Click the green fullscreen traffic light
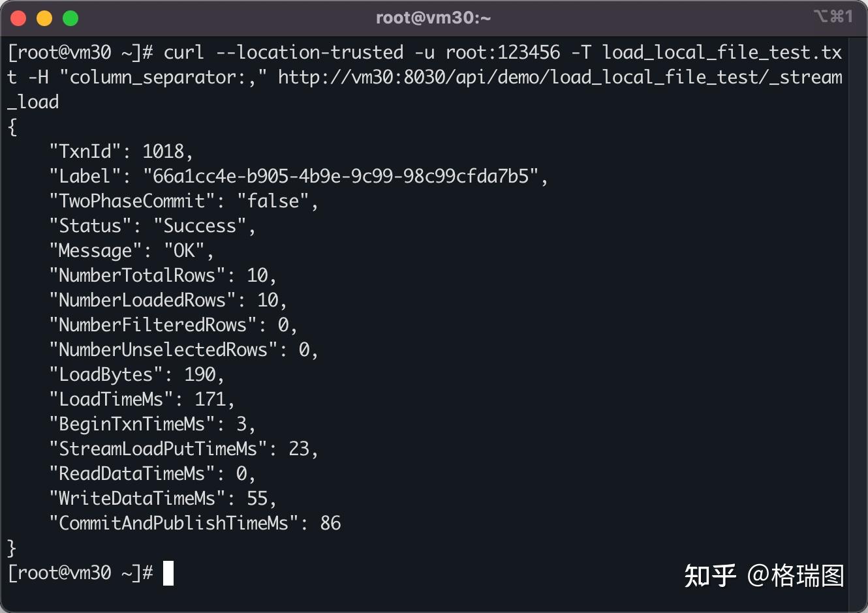The image size is (868, 613). coord(70,18)
